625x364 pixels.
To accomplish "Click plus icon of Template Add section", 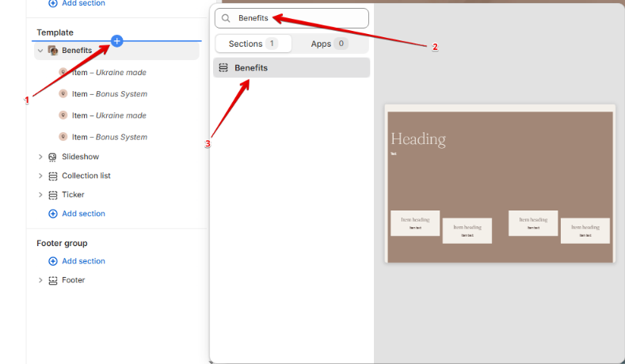I will pos(52,214).
